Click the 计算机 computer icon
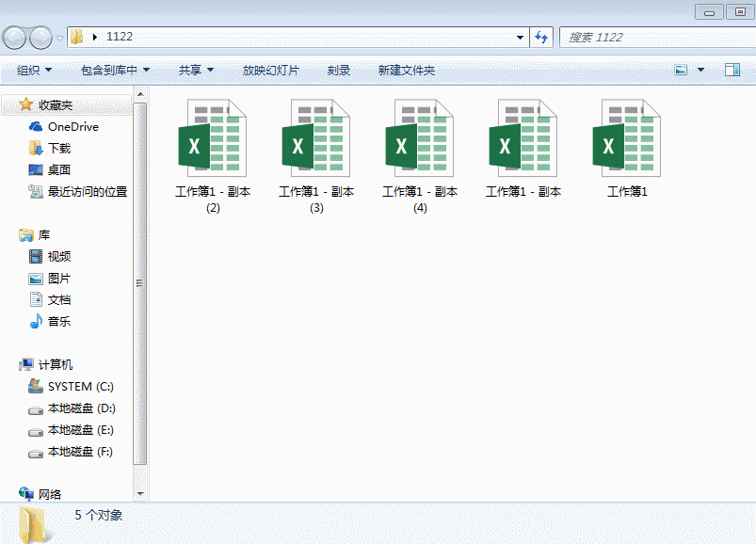Screen dimensions: 756x544 pos(26,365)
